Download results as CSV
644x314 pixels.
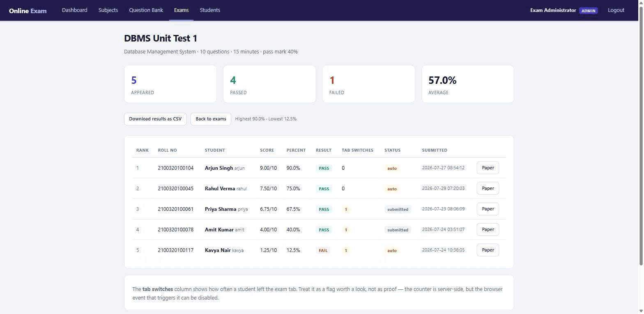[x=155, y=119]
